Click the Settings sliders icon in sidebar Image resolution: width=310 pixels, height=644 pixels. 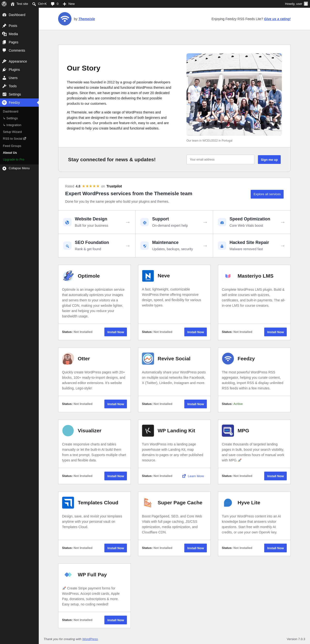pyautogui.click(x=4, y=94)
